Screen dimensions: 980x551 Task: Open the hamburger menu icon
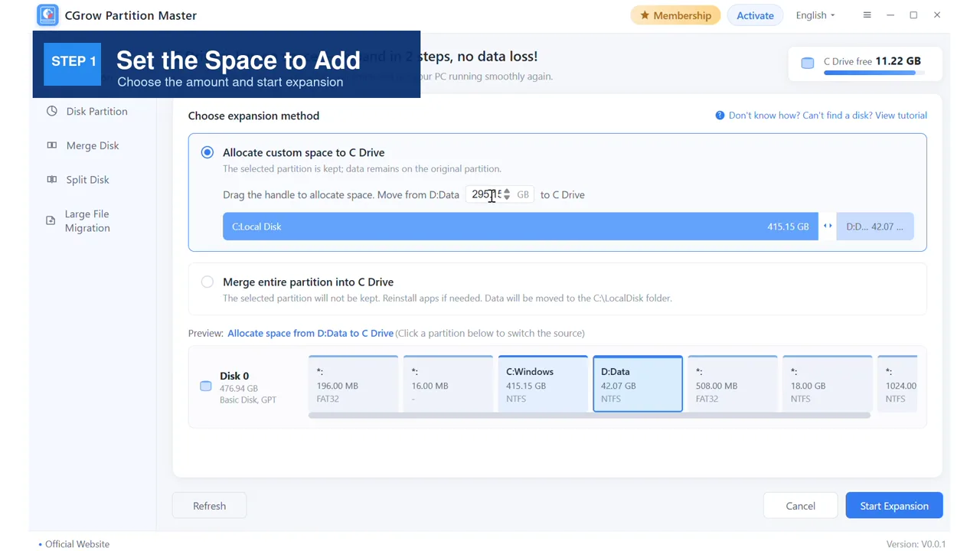(x=867, y=15)
